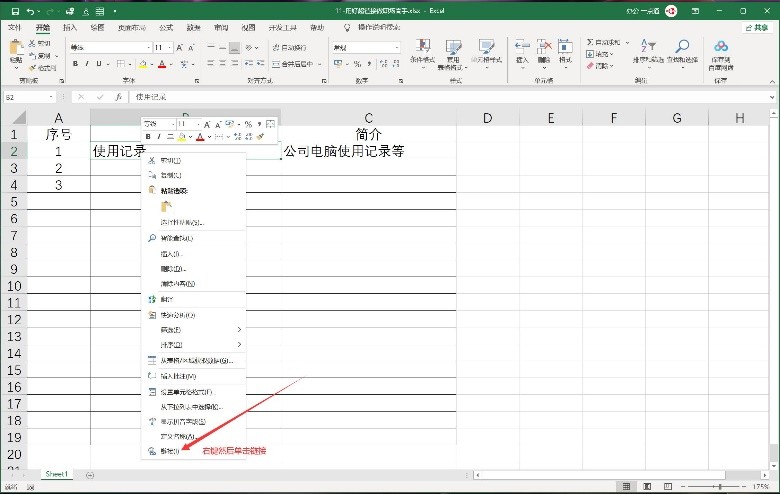This screenshot has width=780, height=494.
Task: Click the Undo arrow in title bar
Action: [31, 11]
